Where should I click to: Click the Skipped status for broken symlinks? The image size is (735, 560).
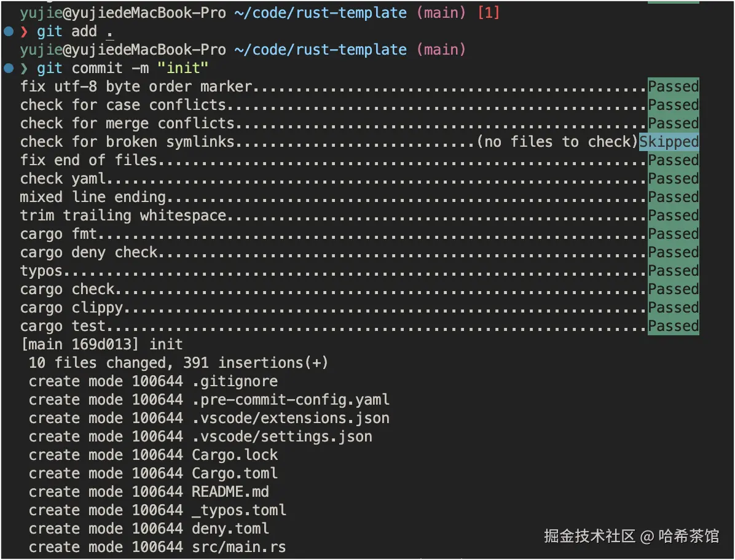(669, 142)
